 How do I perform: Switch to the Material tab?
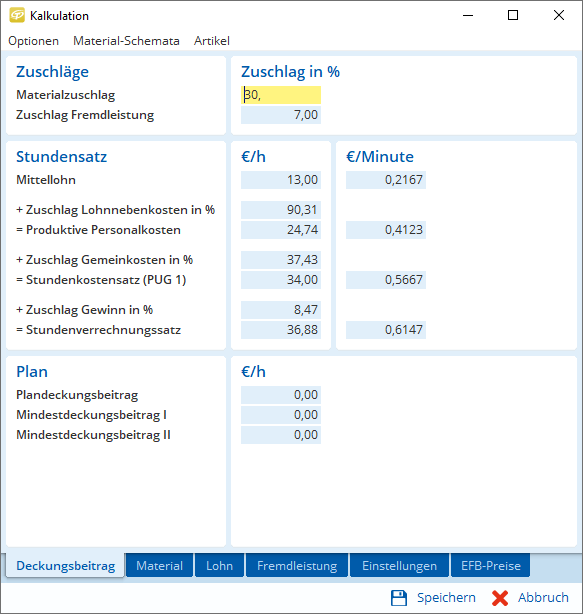coord(159,565)
